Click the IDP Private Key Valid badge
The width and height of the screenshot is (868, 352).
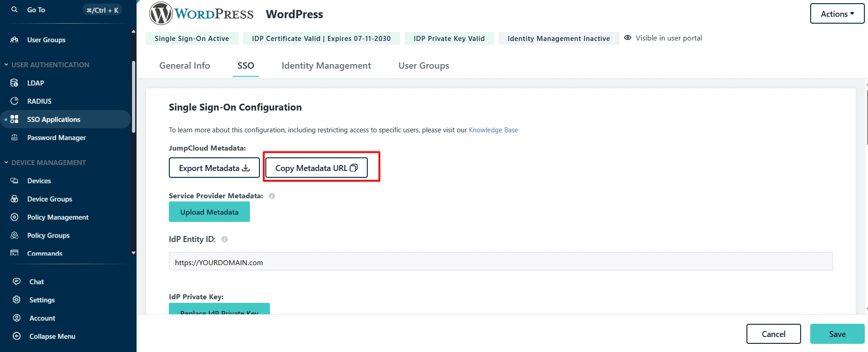[449, 38]
